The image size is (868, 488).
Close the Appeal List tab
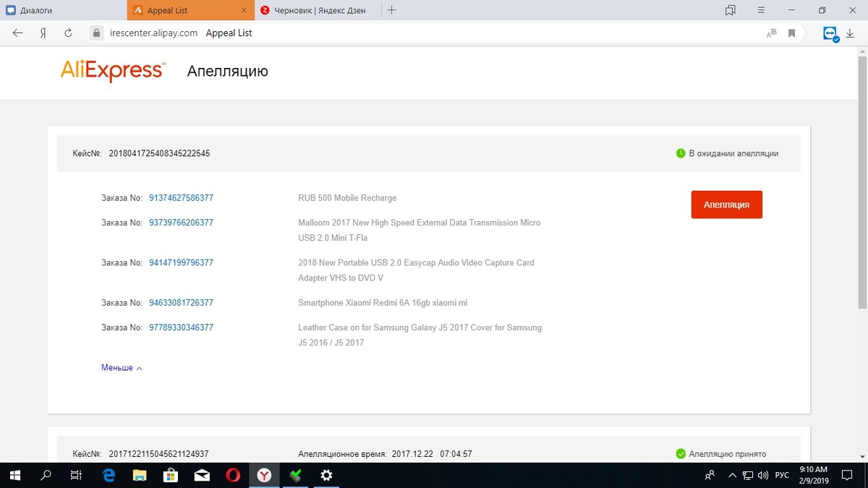(244, 10)
